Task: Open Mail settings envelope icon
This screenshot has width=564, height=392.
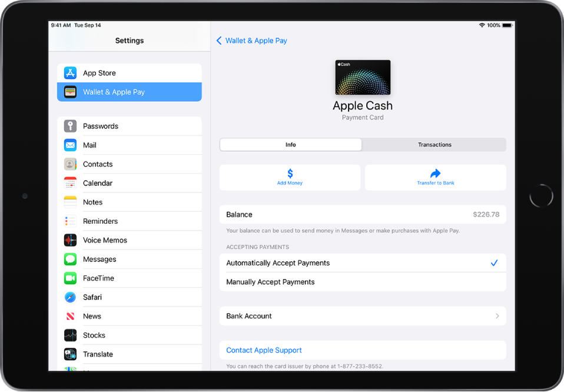Action: 70,145
